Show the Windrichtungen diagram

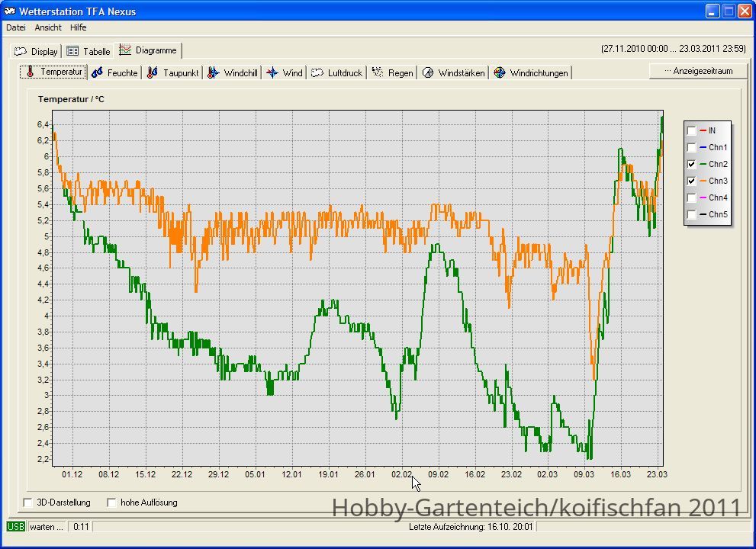531,72
